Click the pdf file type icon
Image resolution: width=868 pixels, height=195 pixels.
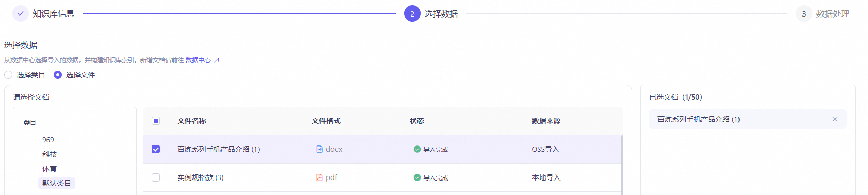(x=319, y=177)
